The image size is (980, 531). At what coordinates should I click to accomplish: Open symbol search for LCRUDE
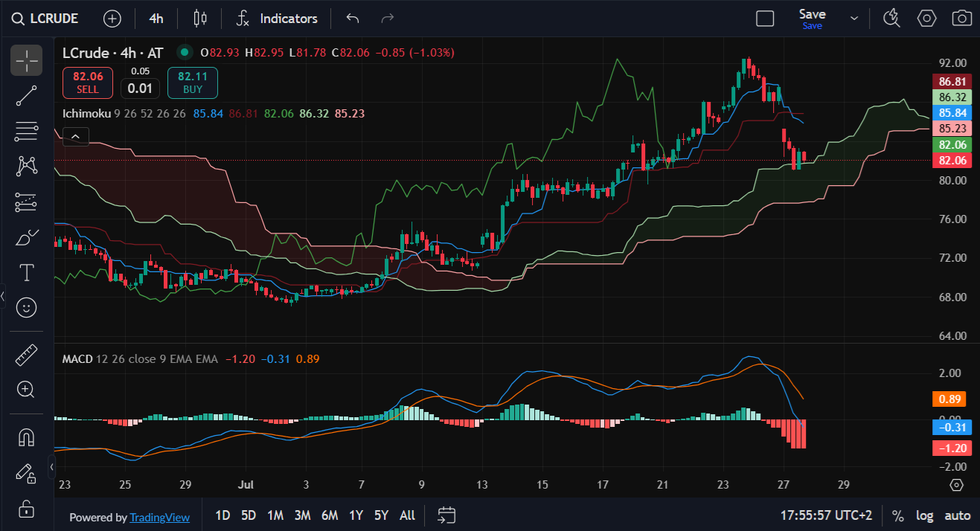click(46, 19)
